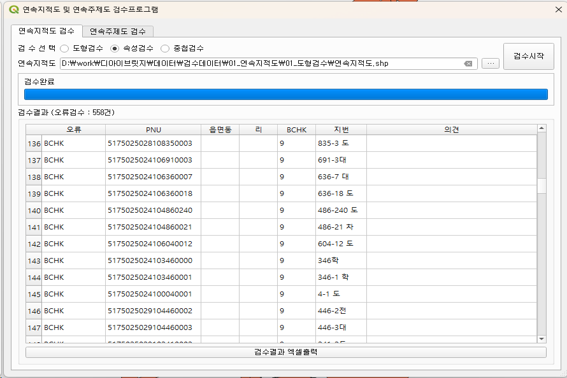This screenshot has height=378, width=567.
Task: Click 지번 cell '636-18 도'
Action: pyautogui.click(x=341, y=194)
